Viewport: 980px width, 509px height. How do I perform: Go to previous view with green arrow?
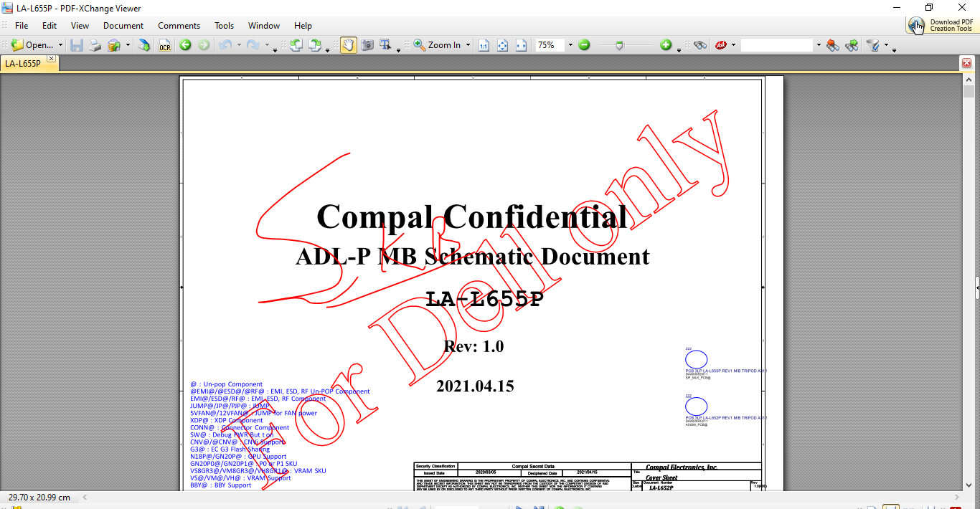pyautogui.click(x=185, y=45)
